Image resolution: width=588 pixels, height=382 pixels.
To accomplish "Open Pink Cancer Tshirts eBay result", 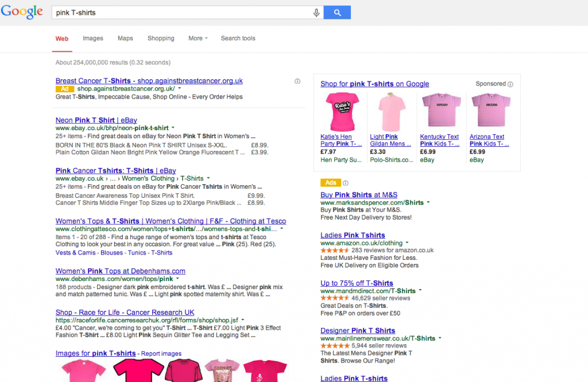I will (x=115, y=171).
